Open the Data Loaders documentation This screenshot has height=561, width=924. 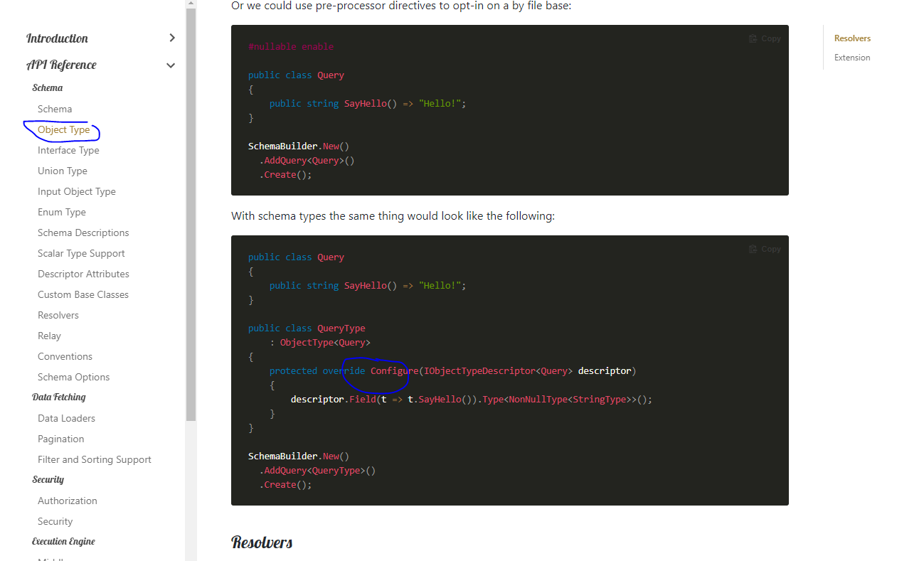(x=66, y=418)
